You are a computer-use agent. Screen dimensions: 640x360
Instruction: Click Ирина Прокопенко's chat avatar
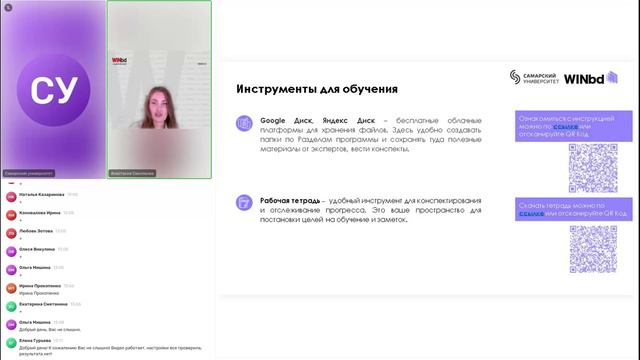point(11,288)
